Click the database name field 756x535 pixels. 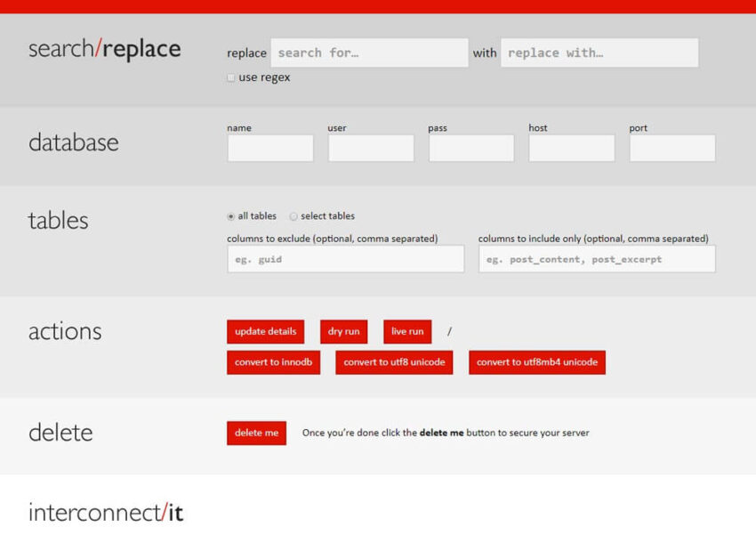point(269,148)
